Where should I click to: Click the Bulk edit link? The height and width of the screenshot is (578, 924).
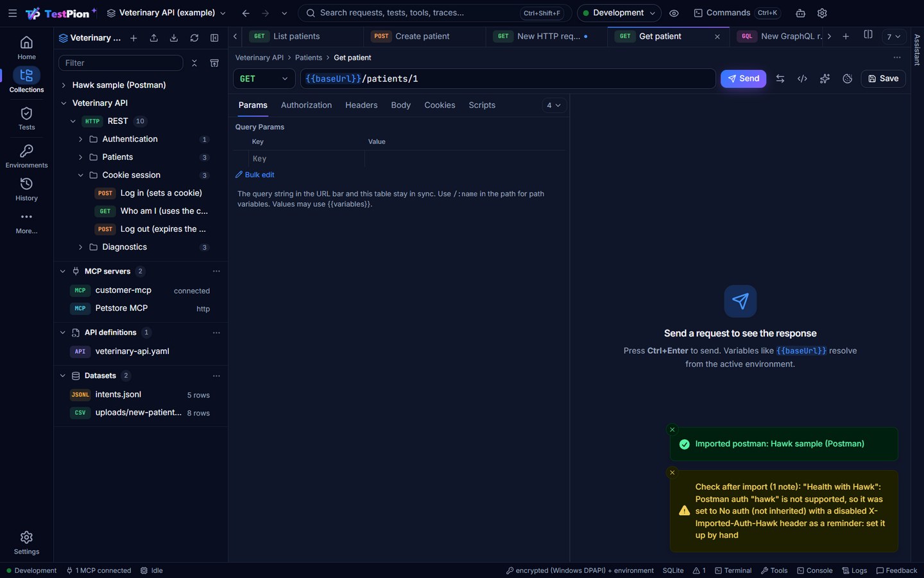point(255,175)
